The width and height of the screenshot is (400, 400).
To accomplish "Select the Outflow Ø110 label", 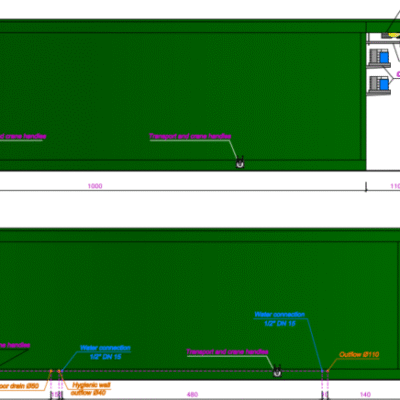I will click(359, 354).
